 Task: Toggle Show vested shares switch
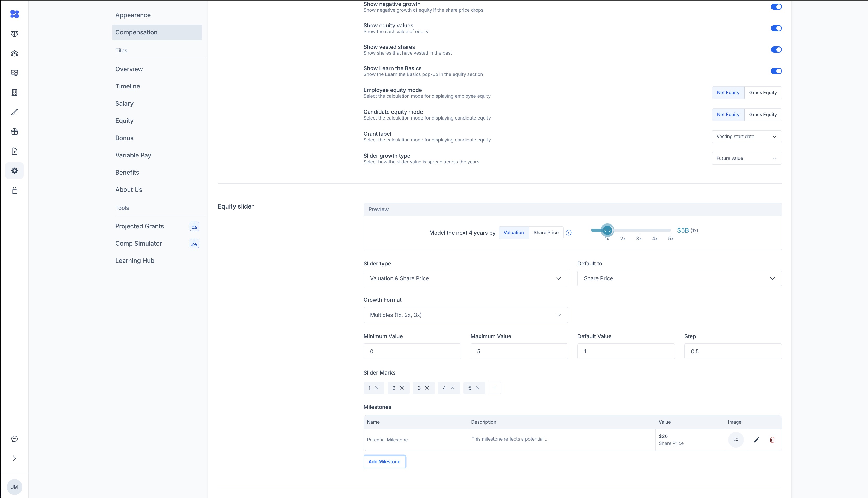[776, 50]
